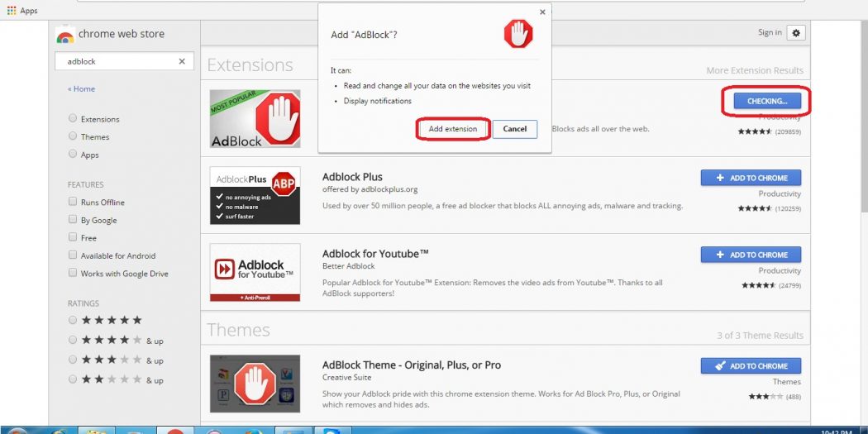The image size is (868, 434).
Task: Go back via the « Home link
Action: (81, 88)
